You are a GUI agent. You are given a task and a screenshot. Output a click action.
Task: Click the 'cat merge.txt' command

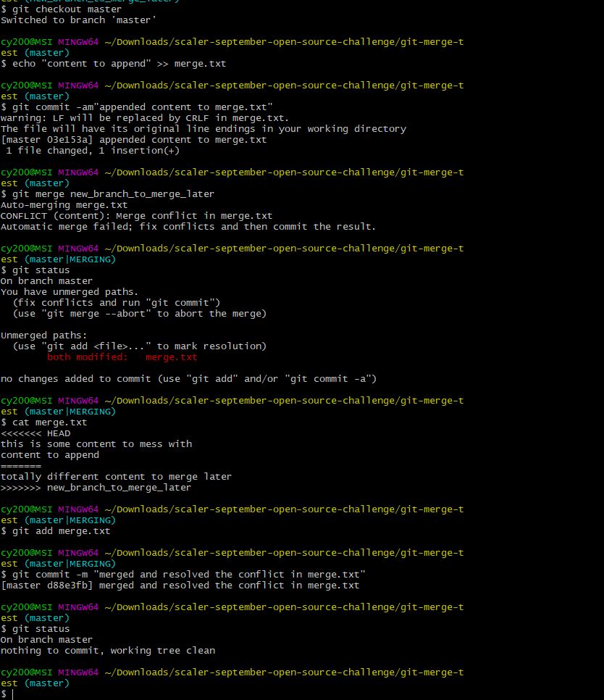click(43, 422)
